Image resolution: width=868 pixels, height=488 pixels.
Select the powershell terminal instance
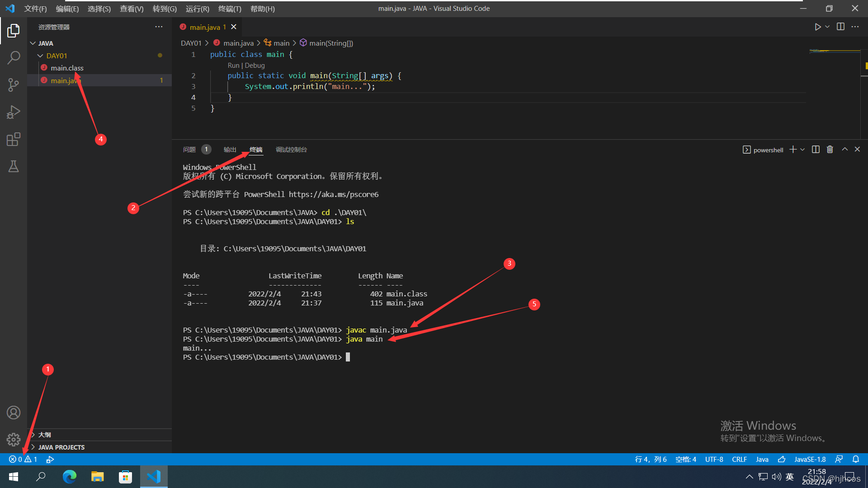[x=763, y=150]
